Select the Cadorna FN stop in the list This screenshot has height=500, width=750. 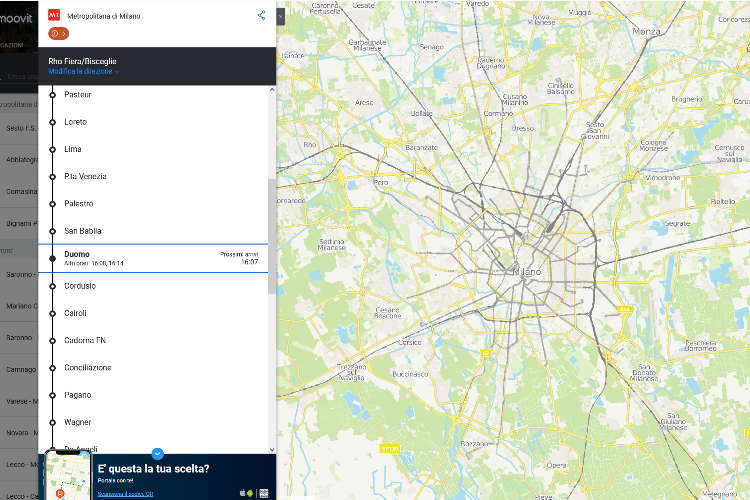pos(85,340)
